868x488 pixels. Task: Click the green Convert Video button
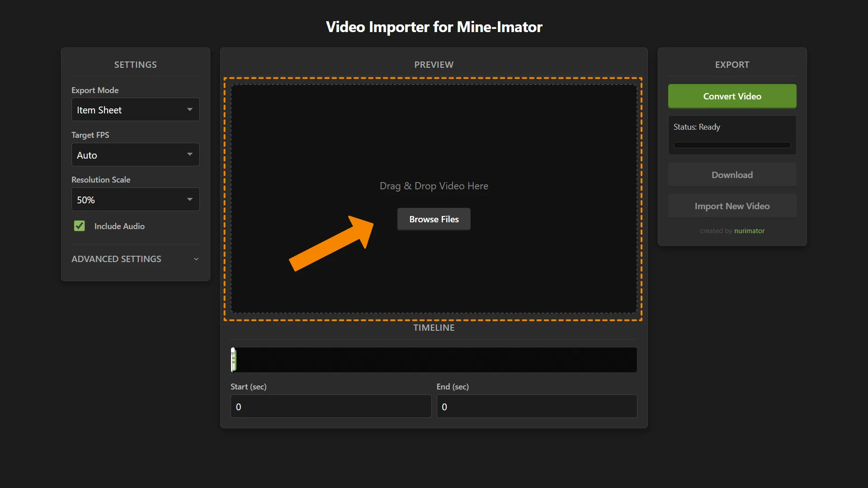(732, 96)
